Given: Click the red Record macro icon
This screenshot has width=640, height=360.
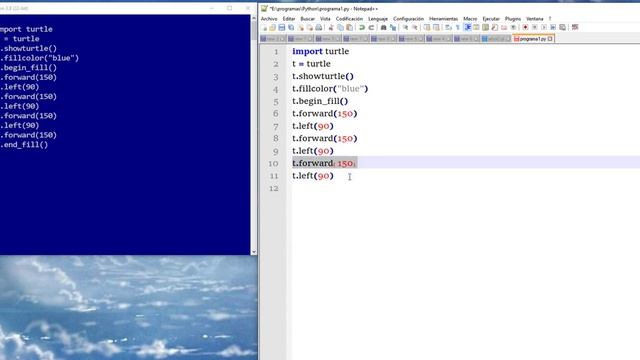Looking at the screenshot, I should point(525,27).
